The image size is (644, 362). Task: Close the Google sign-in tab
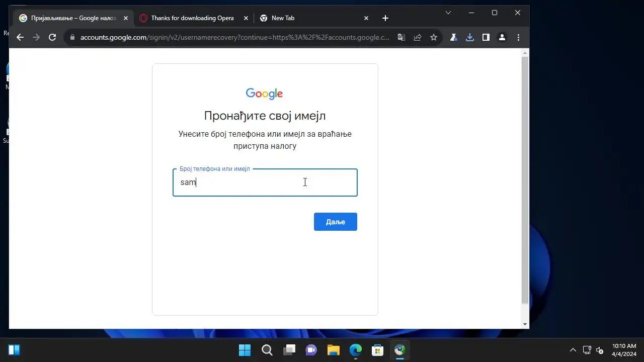[126, 18]
